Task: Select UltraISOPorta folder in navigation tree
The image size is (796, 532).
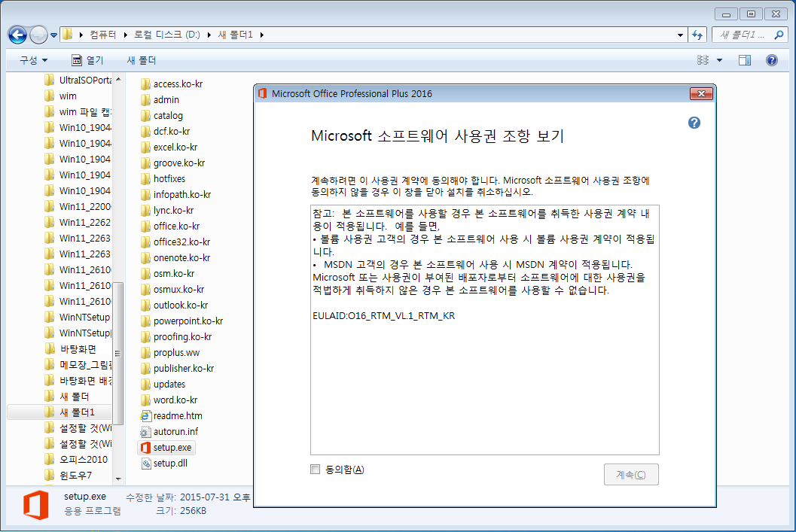Action: pyautogui.click(x=78, y=80)
